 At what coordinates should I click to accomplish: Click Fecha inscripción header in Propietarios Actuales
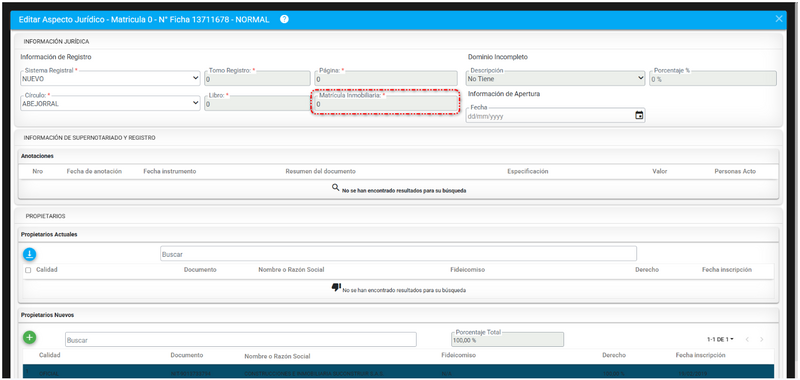pyautogui.click(x=727, y=270)
